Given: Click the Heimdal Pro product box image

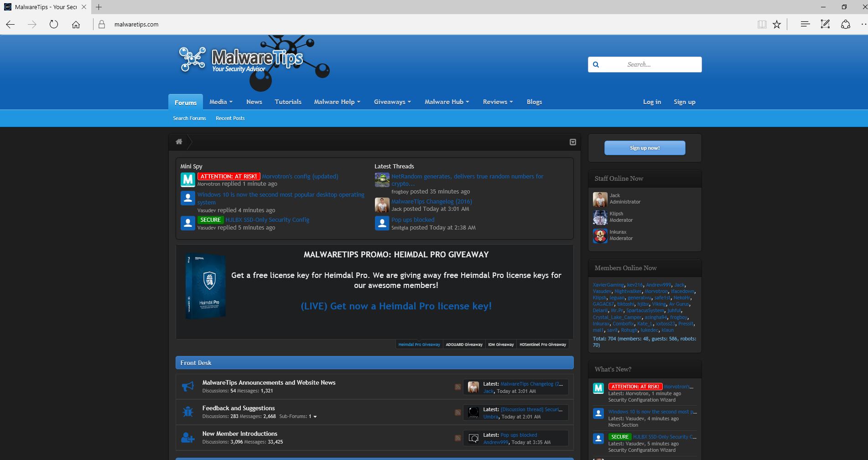Looking at the screenshot, I should tap(206, 287).
